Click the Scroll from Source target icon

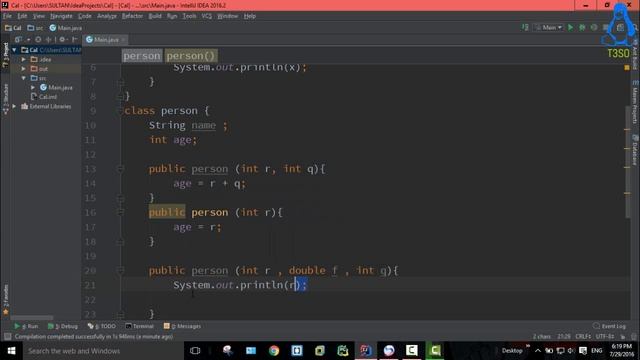pyautogui.click(x=38, y=40)
